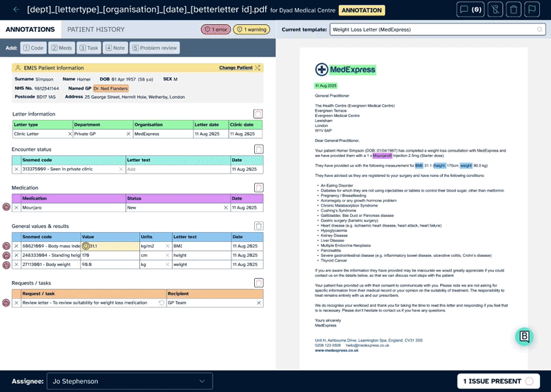Add a Meds annotation
Image resolution: width=551 pixels, height=392 pixels.
pyautogui.click(x=61, y=48)
